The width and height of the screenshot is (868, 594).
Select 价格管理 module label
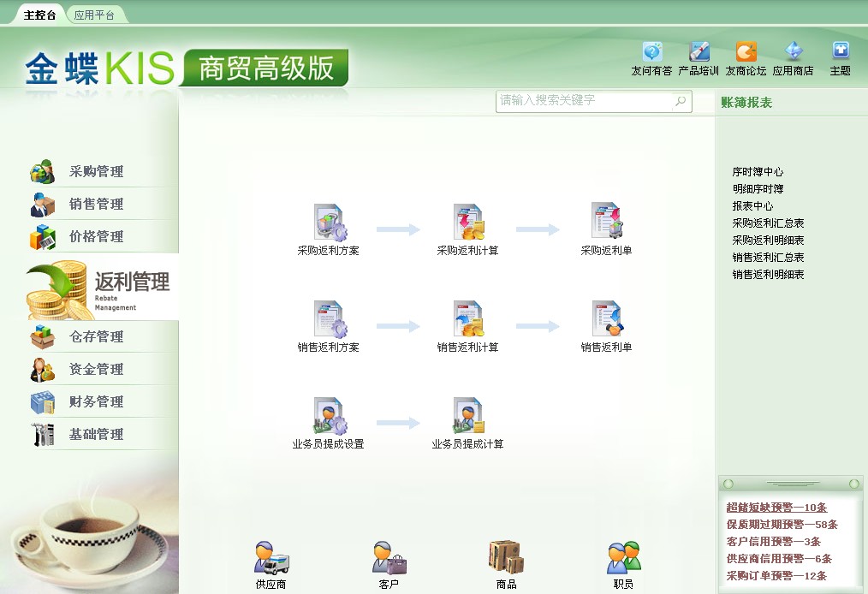tap(97, 237)
